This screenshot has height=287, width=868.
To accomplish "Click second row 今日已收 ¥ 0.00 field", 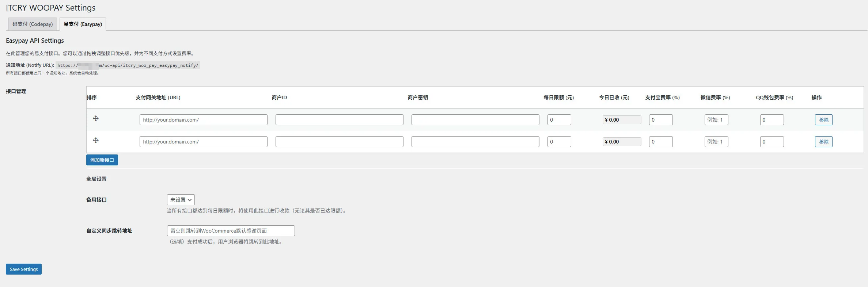I will [x=622, y=142].
